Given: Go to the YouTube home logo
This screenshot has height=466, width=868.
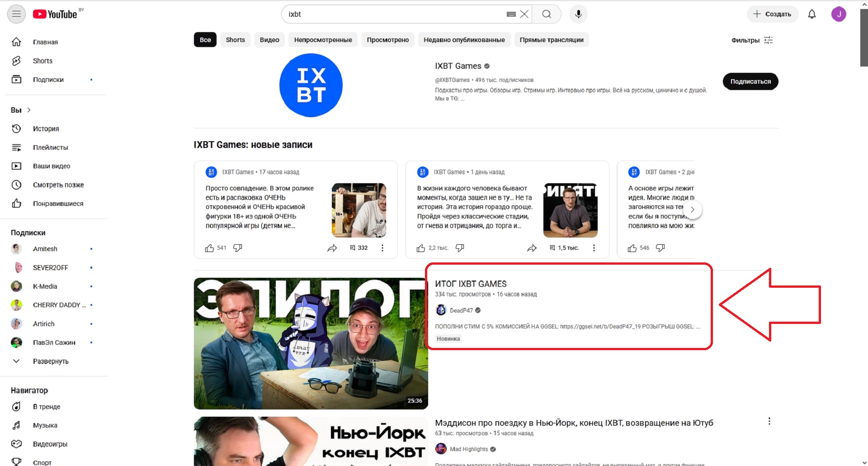Looking at the screenshot, I should tap(55, 14).
